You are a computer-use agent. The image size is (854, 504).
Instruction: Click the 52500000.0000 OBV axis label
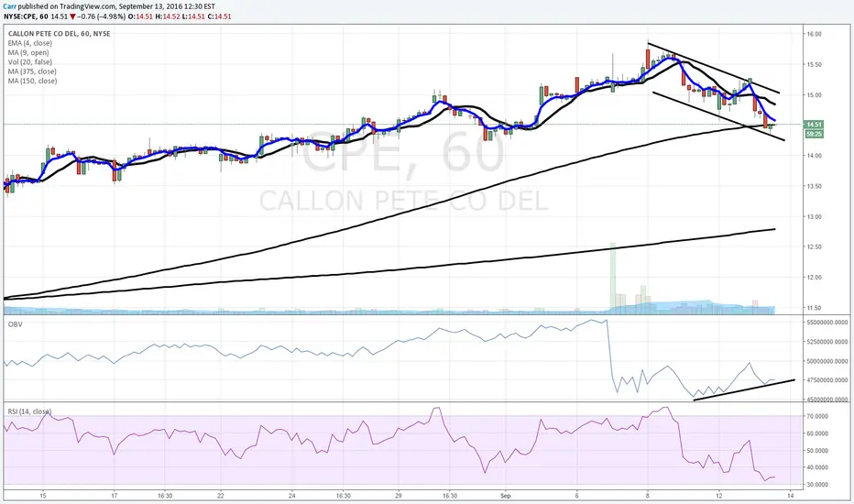[827, 342]
